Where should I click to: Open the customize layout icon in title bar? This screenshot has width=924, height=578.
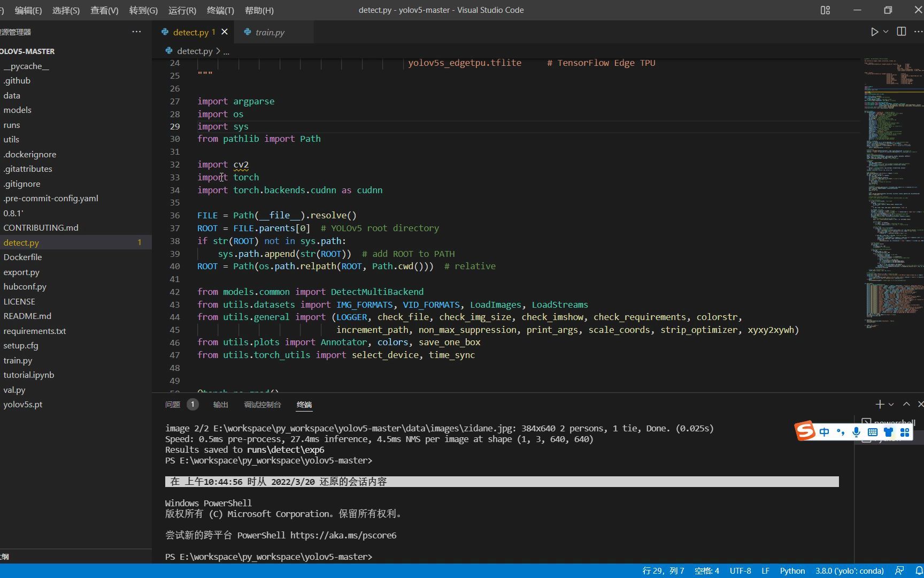(x=825, y=10)
